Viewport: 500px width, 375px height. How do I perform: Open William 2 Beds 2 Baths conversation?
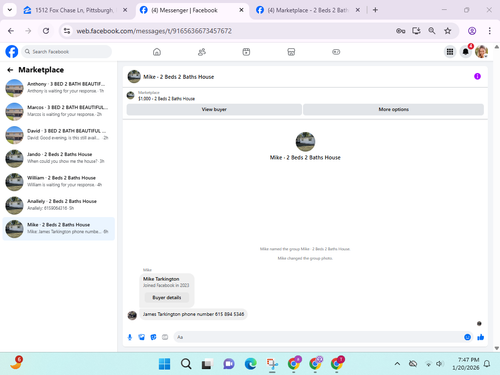click(59, 182)
